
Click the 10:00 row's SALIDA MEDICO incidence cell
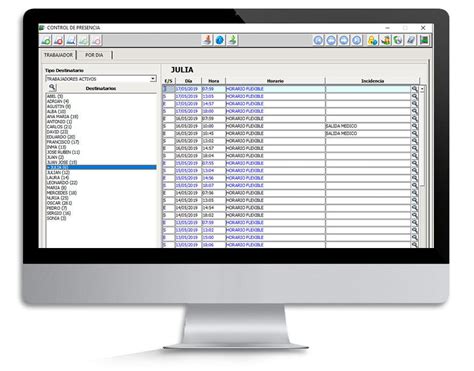point(368,126)
